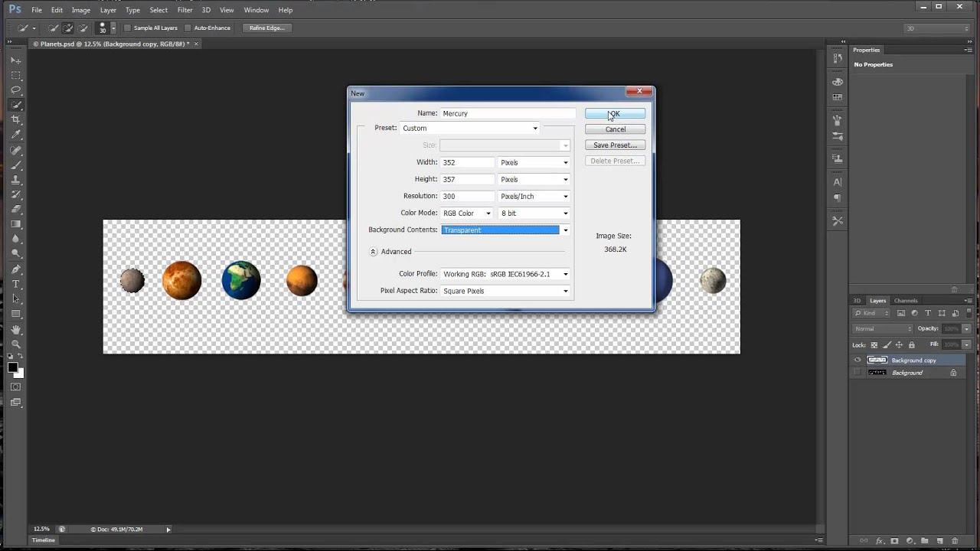Hide the Background copy layer eye
This screenshot has width=980, height=551.
tap(857, 360)
